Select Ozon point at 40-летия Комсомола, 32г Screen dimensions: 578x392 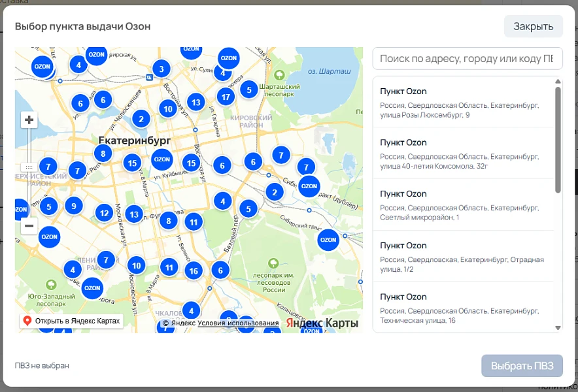coord(464,154)
